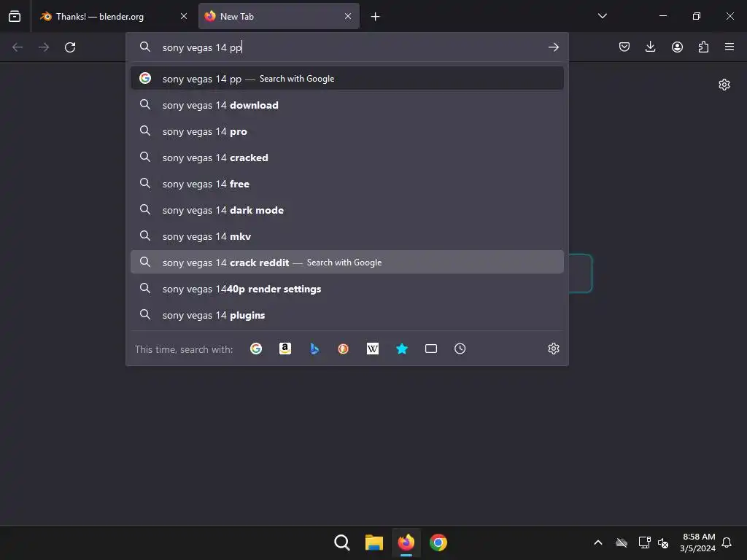Image resolution: width=747 pixels, height=560 pixels.
Task: Open Windows Search from taskbar
Action: point(341,542)
